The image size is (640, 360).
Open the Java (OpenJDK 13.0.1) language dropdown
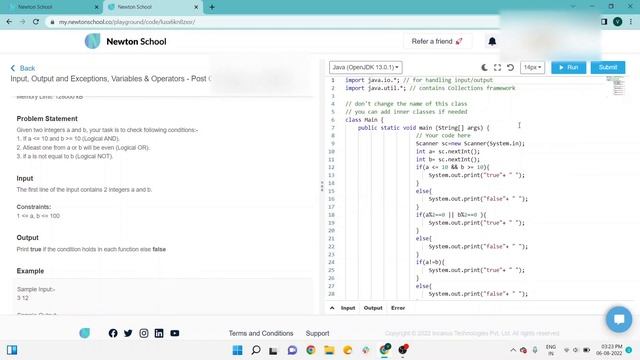click(365, 67)
